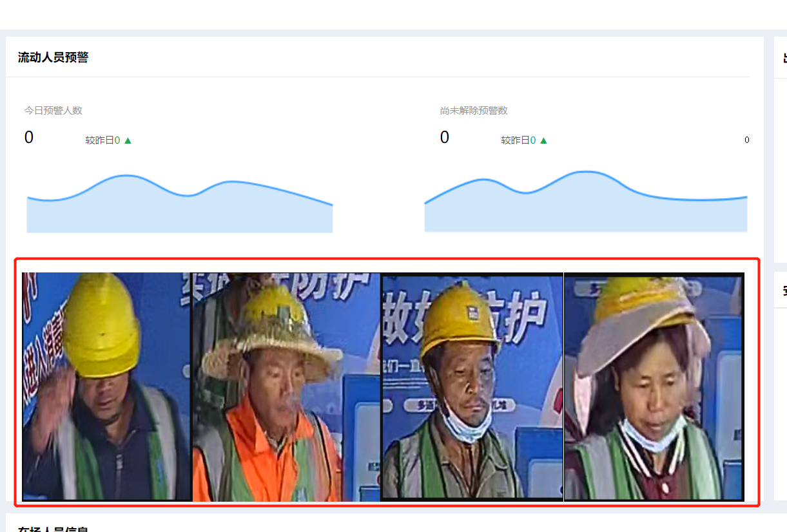Viewport: 787px width, 532px height.
Task: Select photo of worker in olive shirt
Action: 472,386
